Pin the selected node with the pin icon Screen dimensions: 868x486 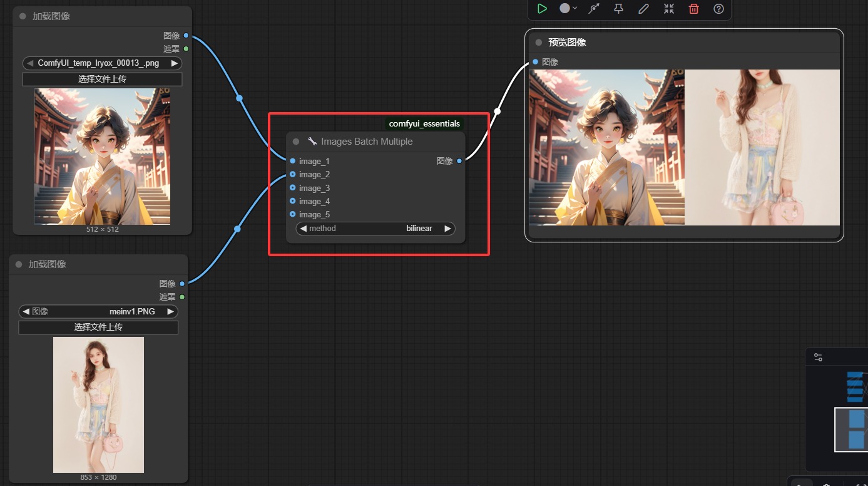pos(618,9)
